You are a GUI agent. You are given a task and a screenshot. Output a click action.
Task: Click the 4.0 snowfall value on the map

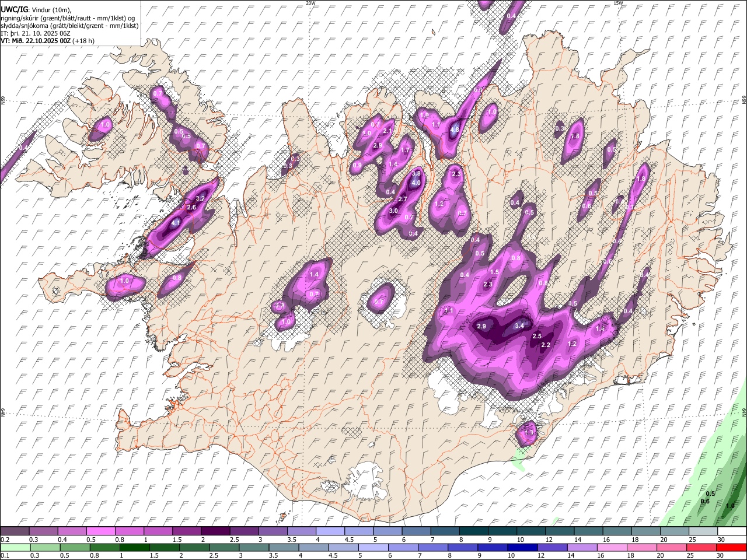pos(416,183)
